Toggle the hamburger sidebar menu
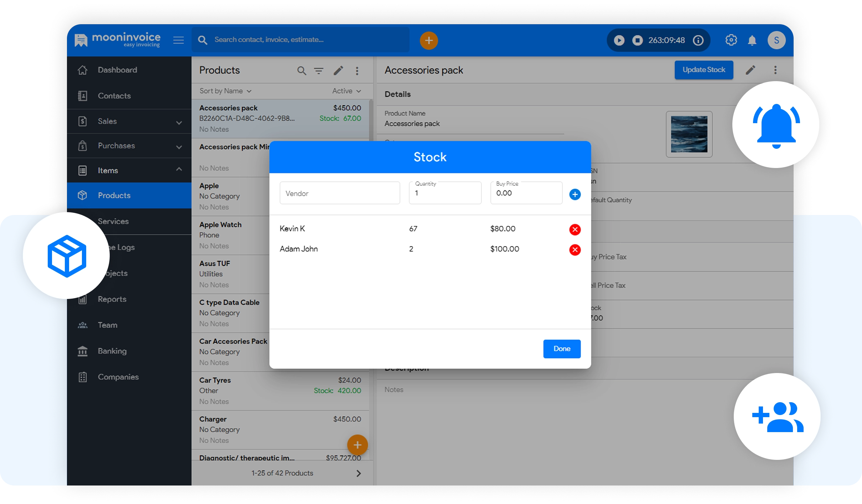 pyautogui.click(x=178, y=40)
